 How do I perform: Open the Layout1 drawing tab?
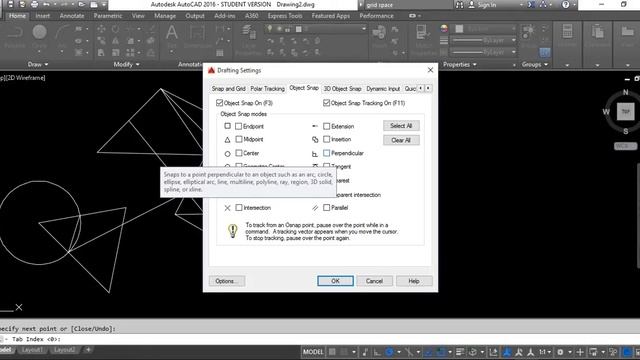[x=32, y=350]
